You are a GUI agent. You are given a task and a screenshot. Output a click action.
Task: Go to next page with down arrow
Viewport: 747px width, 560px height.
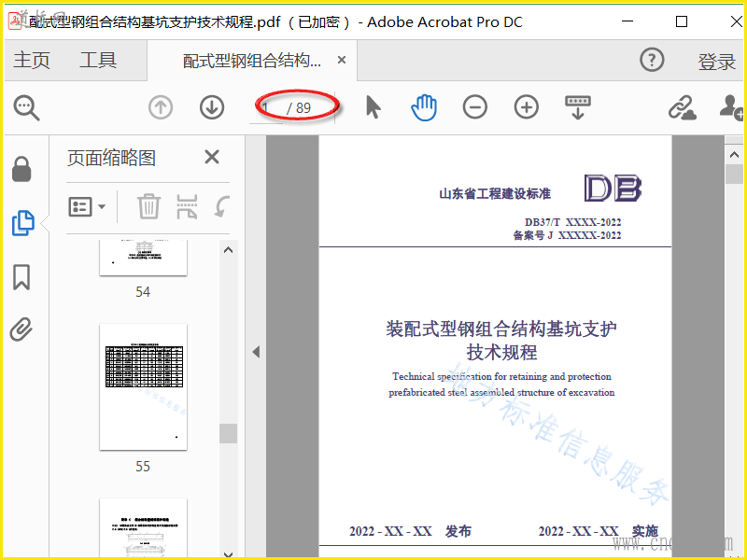212,107
